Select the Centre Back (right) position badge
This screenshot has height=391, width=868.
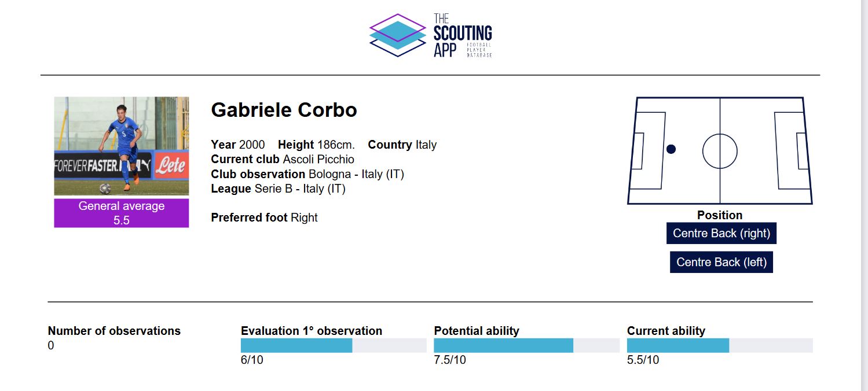pyautogui.click(x=721, y=233)
